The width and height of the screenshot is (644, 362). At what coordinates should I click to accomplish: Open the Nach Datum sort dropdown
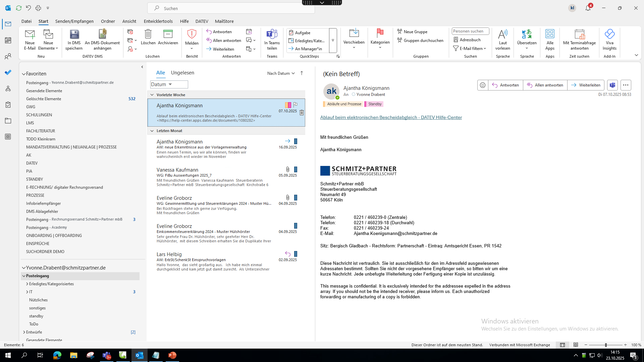click(281, 73)
